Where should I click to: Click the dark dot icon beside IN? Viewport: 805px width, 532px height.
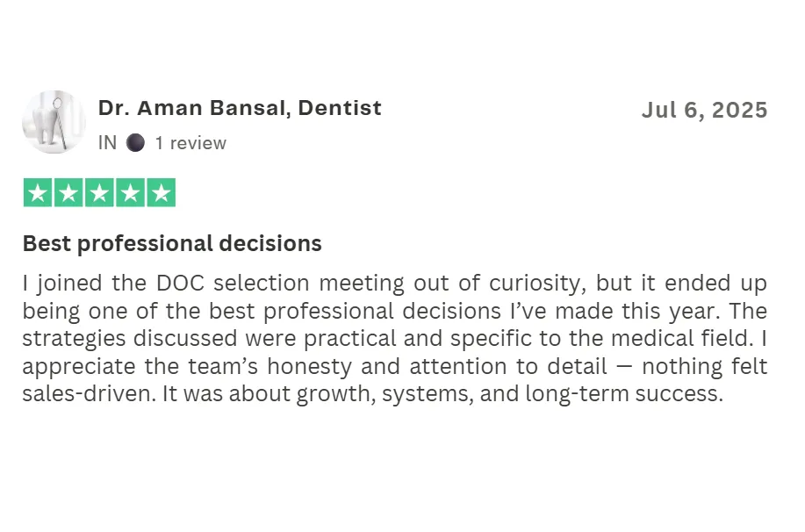135,143
